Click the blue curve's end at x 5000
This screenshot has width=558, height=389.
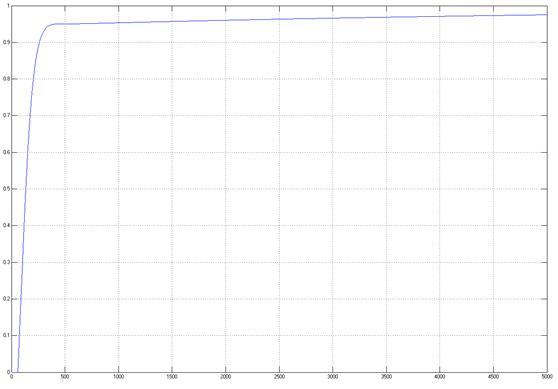coord(547,15)
